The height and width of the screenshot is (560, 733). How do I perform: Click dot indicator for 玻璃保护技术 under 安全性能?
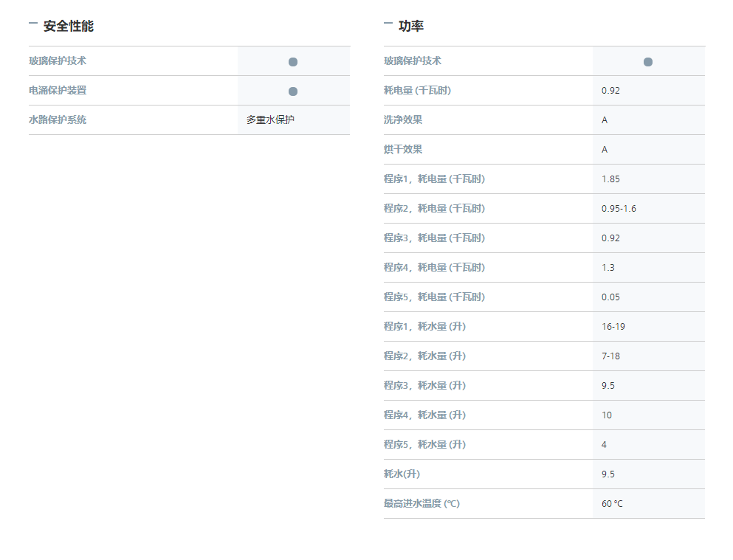pyautogui.click(x=293, y=62)
